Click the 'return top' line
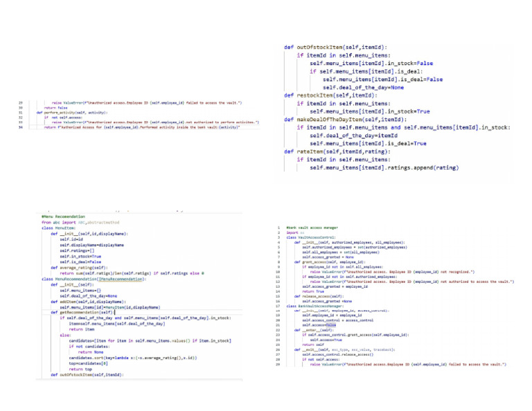 pos(80,369)
